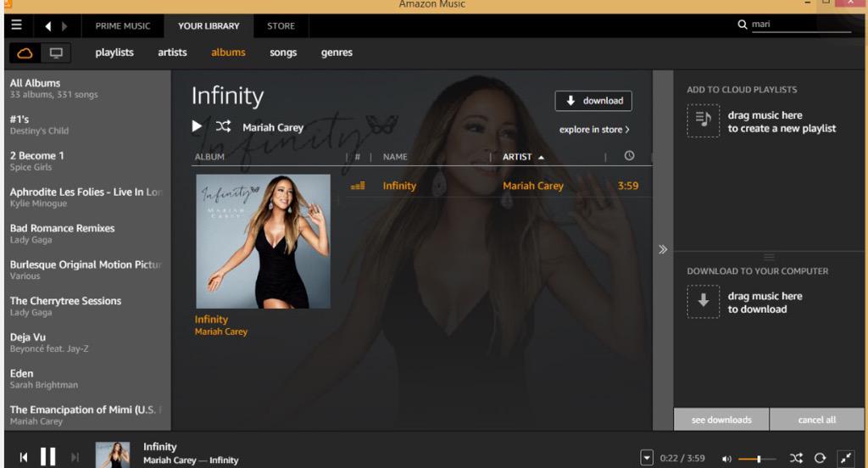Click the now playing album thumbnail
This screenshot has height=468, width=868.
(113, 454)
